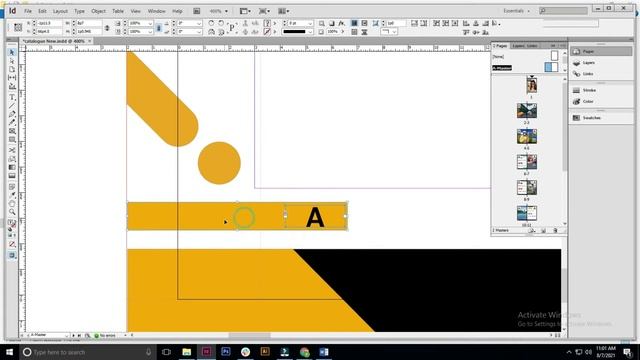
Task: Open Photoshop from the Windows taskbar
Action: [226, 352]
